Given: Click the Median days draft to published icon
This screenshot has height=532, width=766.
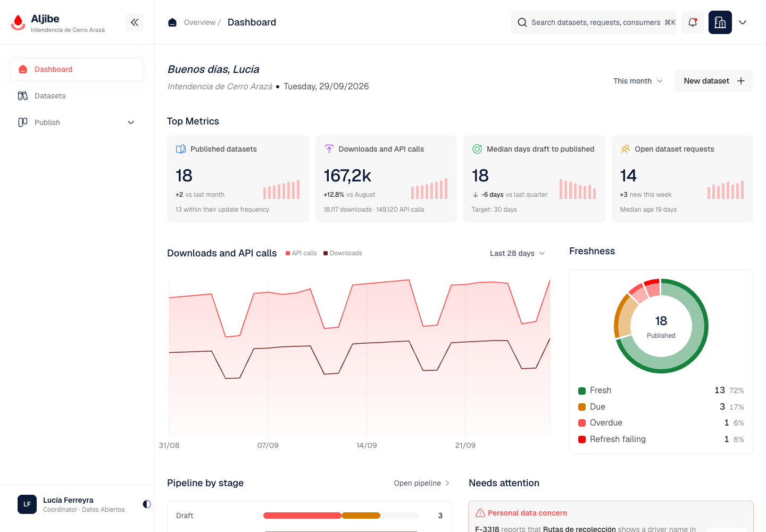Looking at the screenshot, I should tap(477, 149).
